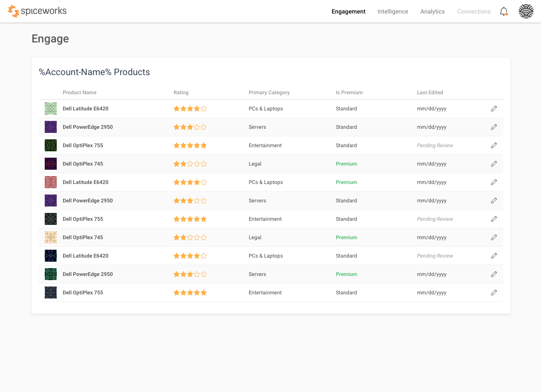Select Dell Latitude E6420 name in Pending Review row

coord(85,256)
